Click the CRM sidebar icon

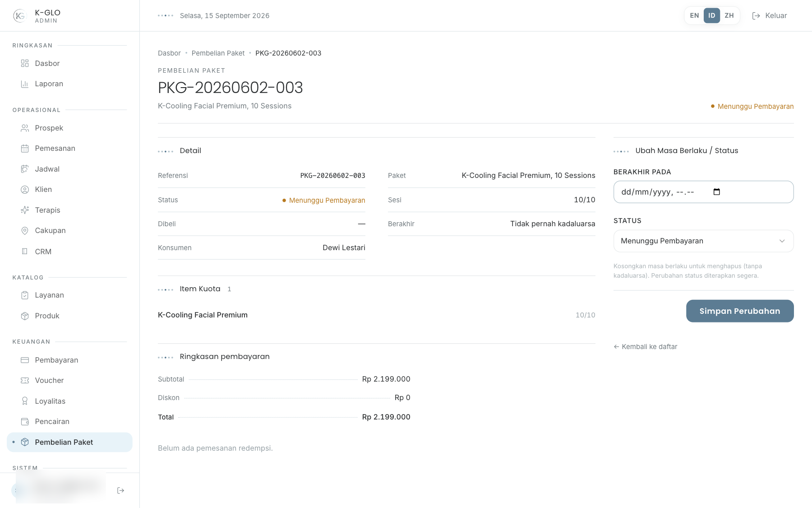pos(25,252)
